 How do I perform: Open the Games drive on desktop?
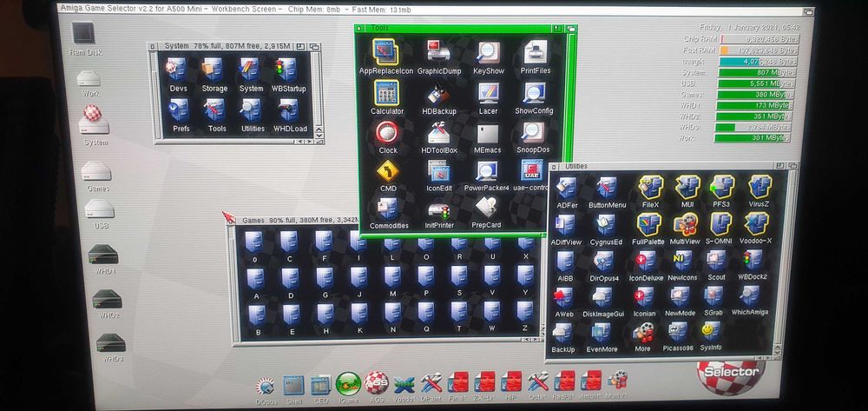click(x=96, y=171)
